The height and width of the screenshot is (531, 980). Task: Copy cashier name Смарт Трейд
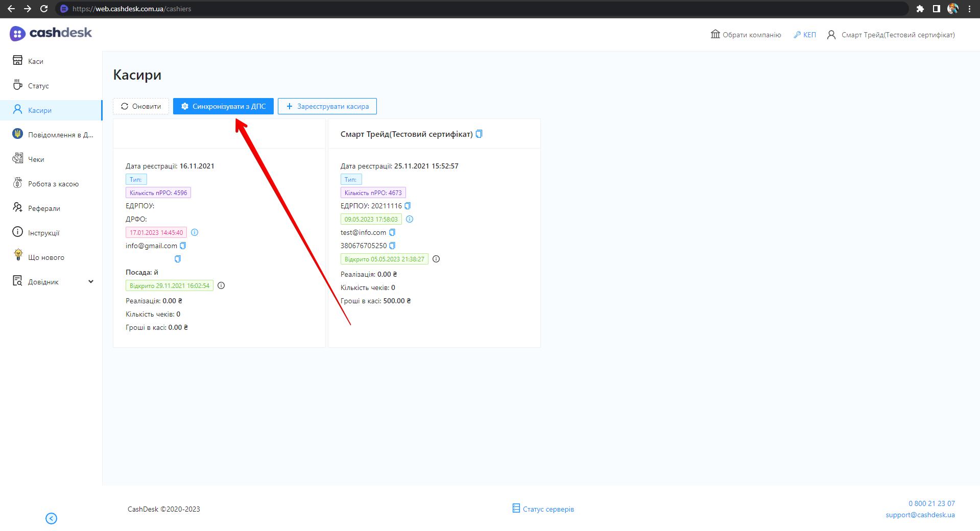point(479,134)
